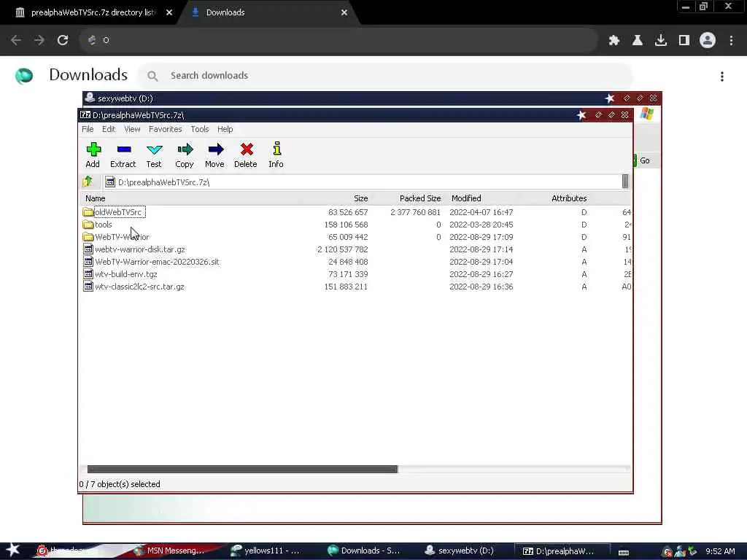Run the Test archive tool
Image resolution: width=747 pixels, height=560 pixels.
pos(154,155)
